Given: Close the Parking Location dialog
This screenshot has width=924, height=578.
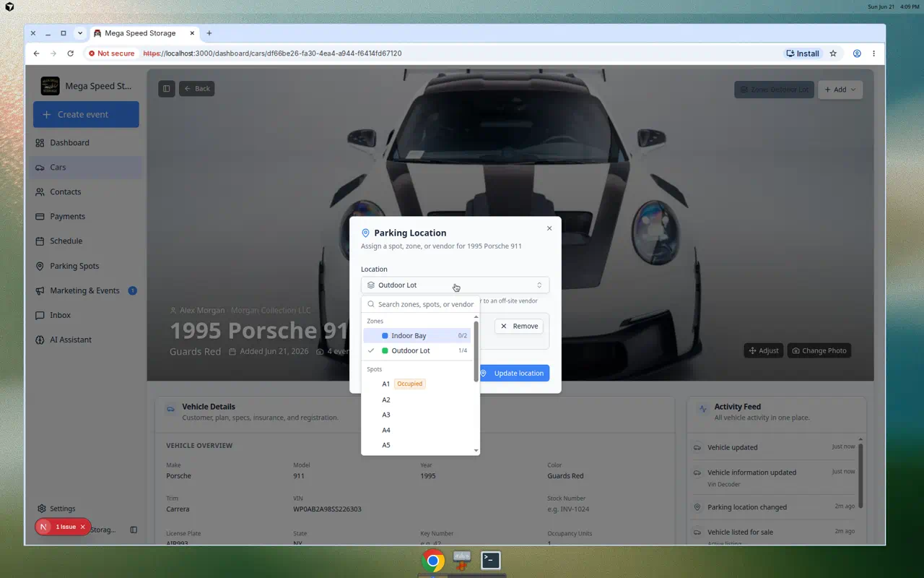Looking at the screenshot, I should 549,228.
